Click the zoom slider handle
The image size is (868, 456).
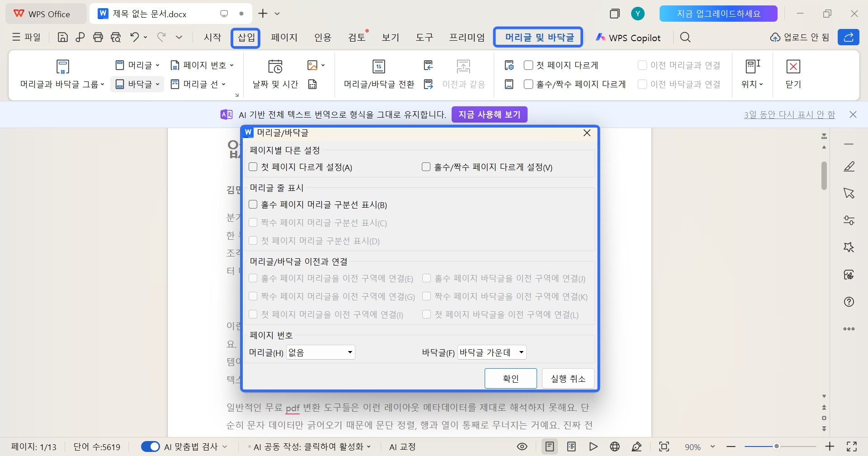coord(777,446)
